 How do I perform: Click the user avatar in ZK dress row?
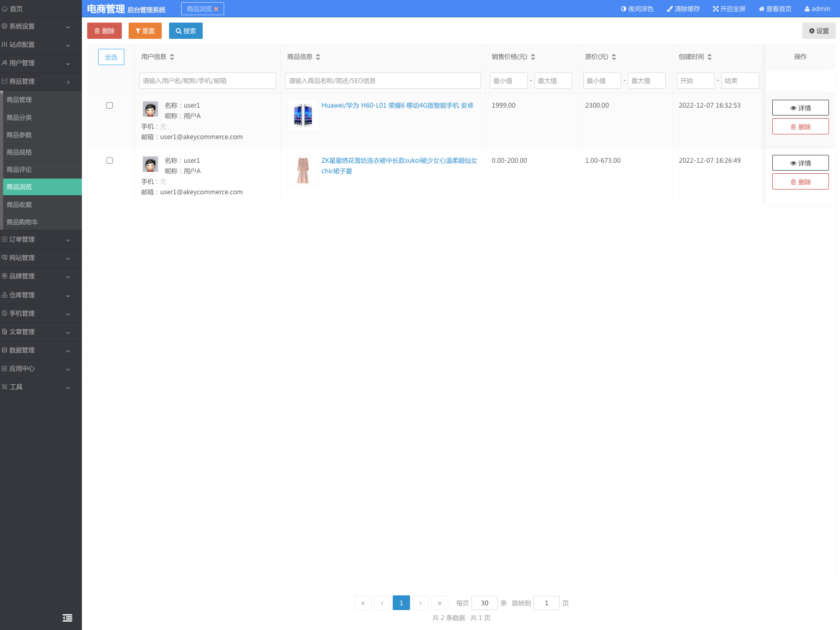click(x=150, y=164)
